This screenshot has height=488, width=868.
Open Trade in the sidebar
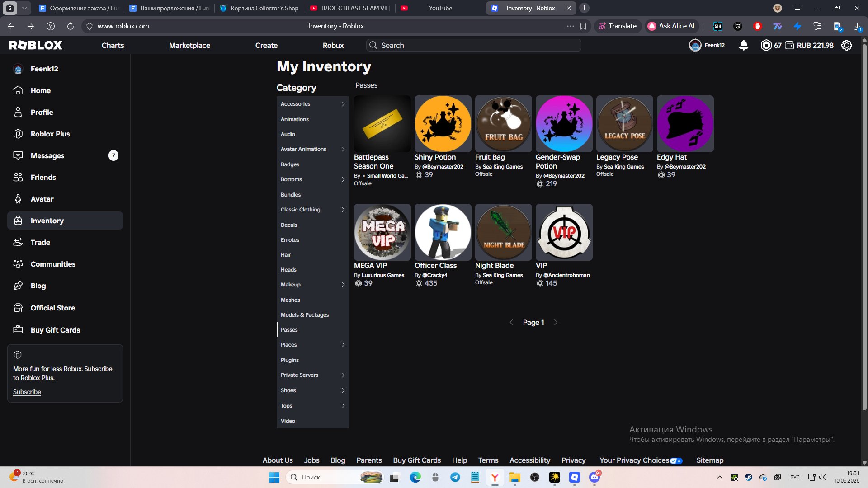tap(65, 242)
